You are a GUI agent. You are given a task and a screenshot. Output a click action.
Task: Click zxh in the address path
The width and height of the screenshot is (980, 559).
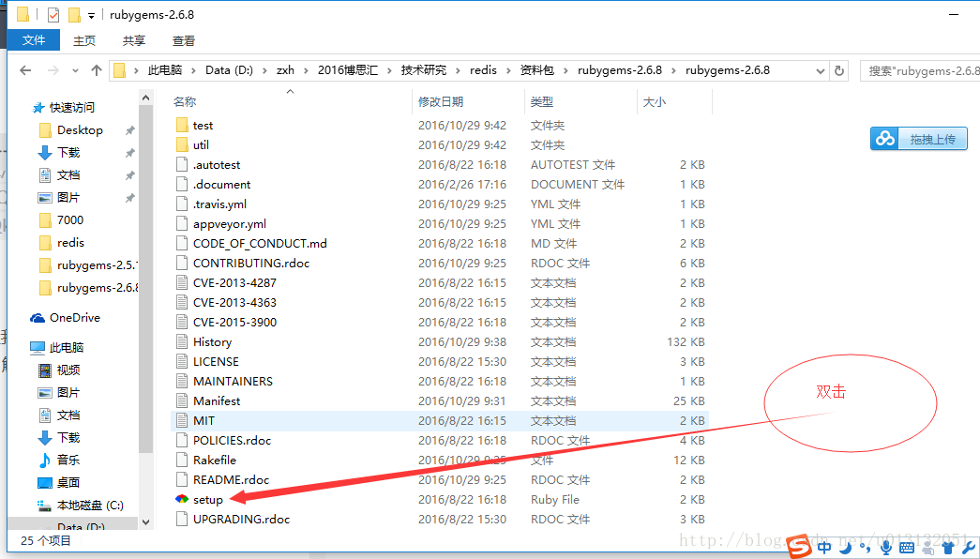(286, 70)
